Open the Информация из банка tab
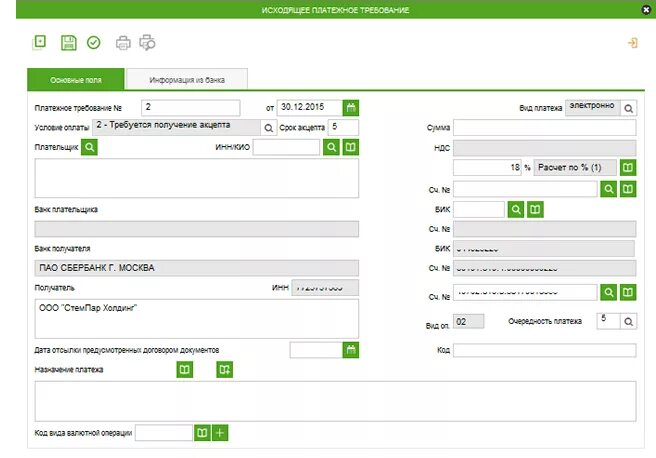Viewport: 656px width, 458px height. click(x=187, y=79)
